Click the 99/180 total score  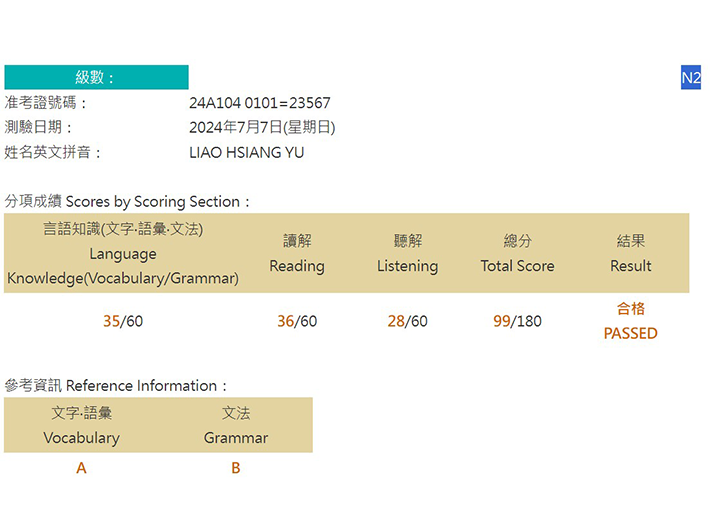pyautogui.click(x=517, y=321)
